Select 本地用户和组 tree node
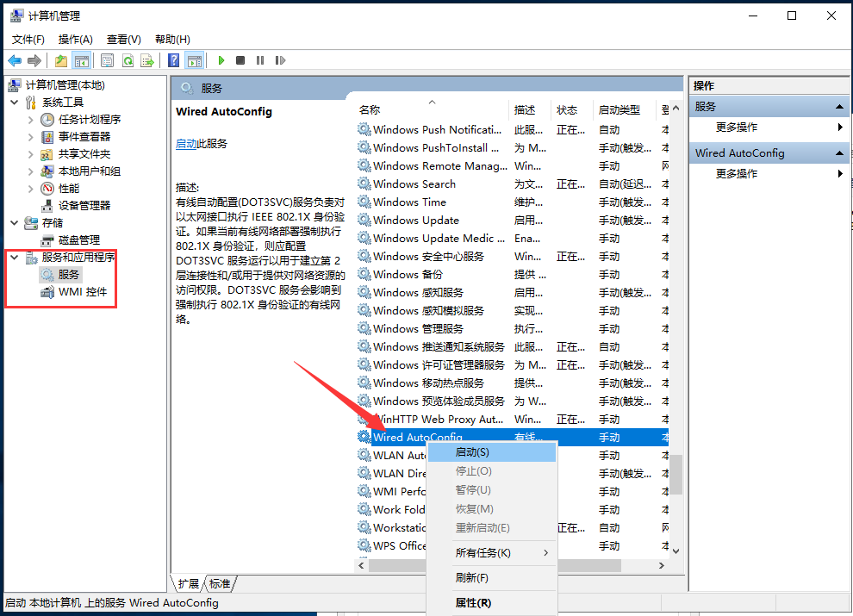The width and height of the screenshot is (853, 616). coord(90,171)
